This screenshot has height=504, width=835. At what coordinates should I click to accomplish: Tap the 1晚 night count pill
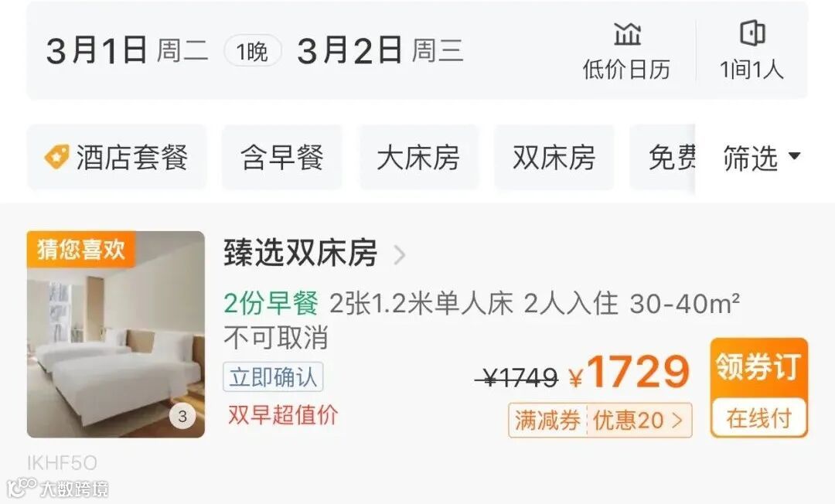point(252,51)
